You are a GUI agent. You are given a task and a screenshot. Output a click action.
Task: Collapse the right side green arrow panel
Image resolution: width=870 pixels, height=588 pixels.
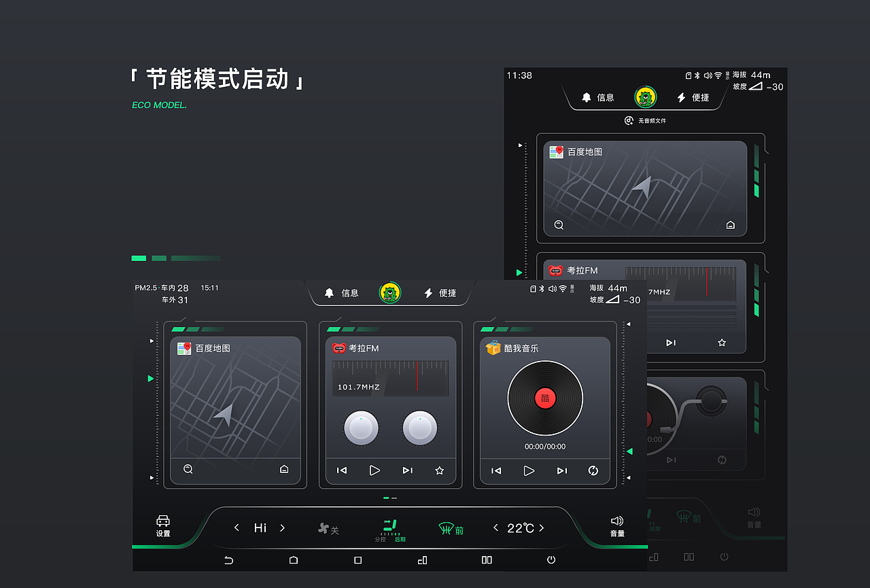pos(629,451)
